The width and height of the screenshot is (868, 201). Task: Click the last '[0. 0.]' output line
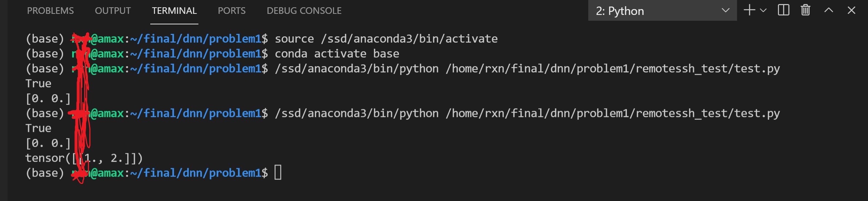tap(48, 143)
